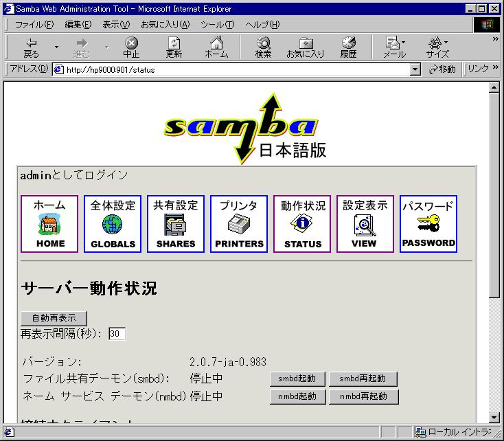This screenshot has height=441, width=504.
Task: Click the Size (サイズ) toolbar icon
Action: [437, 47]
